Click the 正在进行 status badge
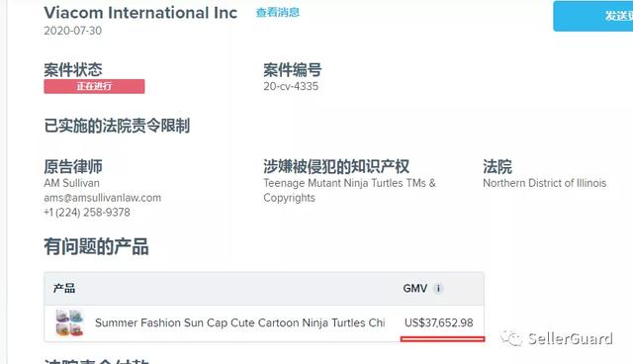Image resolution: width=633 pixels, height=364 pixels. click(x=94, y=86)
